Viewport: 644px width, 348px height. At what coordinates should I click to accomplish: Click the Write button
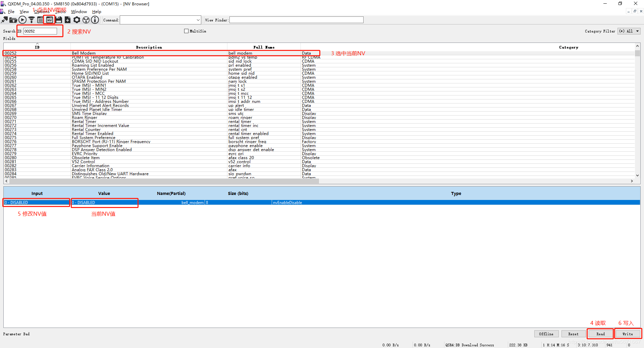tap(628, 334)
